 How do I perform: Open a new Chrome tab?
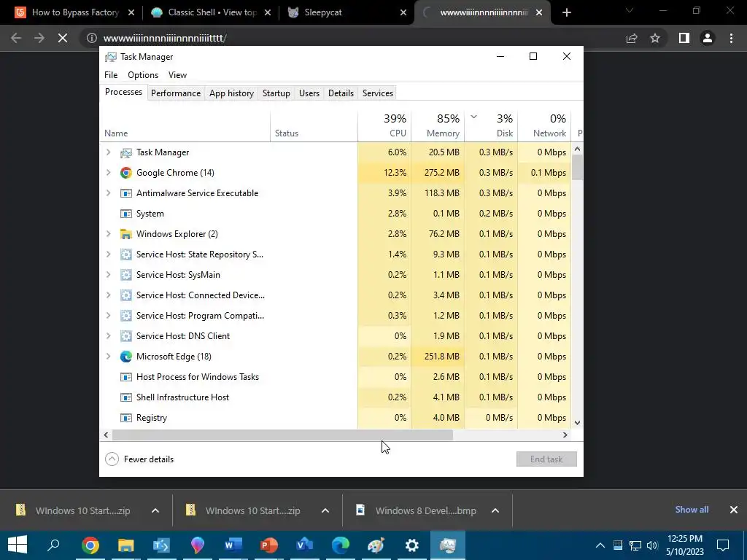[x=566, y=12]
